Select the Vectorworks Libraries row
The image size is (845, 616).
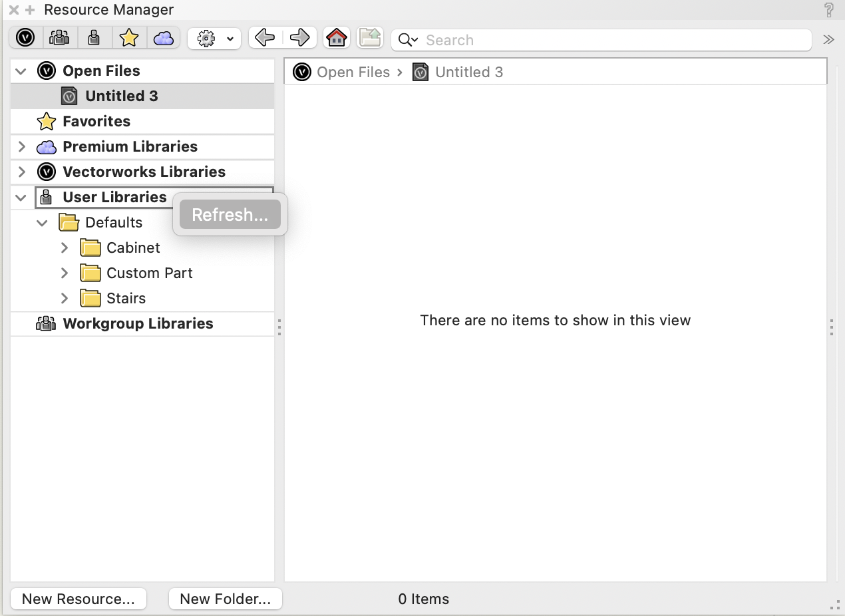[x=142, y=172]
